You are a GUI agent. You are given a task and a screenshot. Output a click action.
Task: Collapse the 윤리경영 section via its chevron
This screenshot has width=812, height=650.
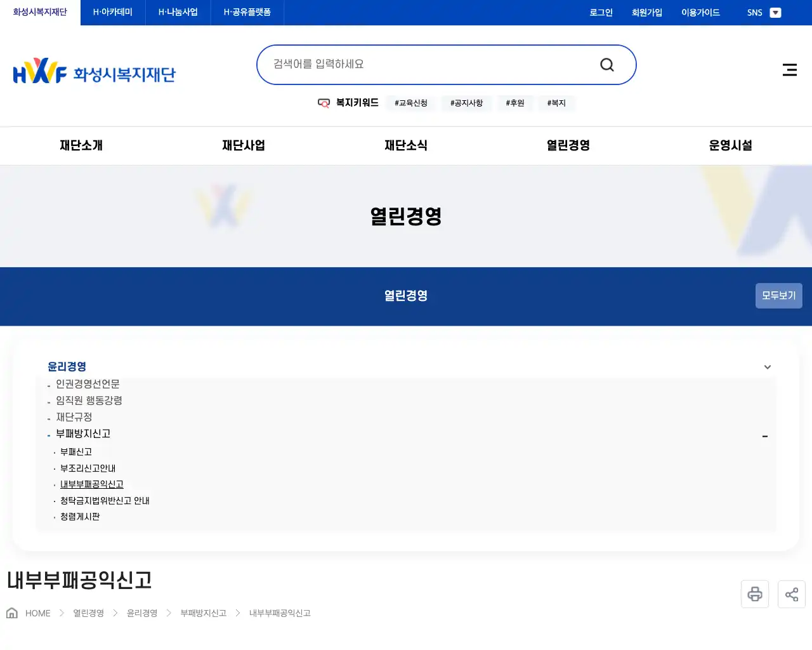tap(767, 367)
